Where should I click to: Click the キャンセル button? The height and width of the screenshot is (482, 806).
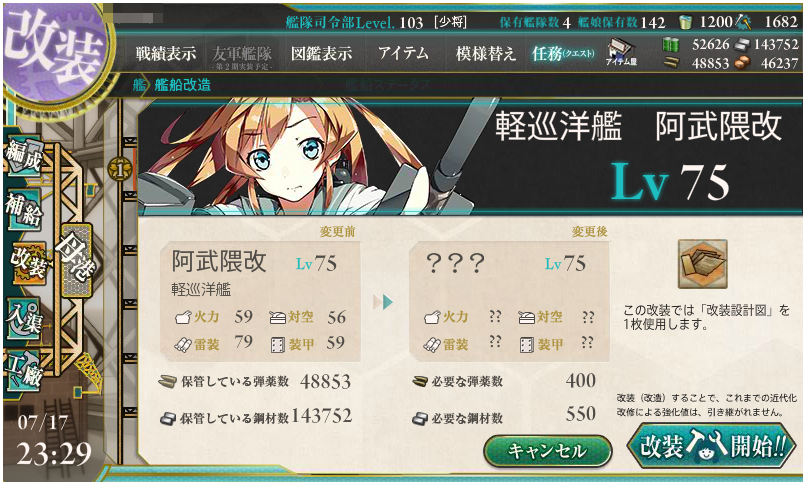click(x=547, y=451)
